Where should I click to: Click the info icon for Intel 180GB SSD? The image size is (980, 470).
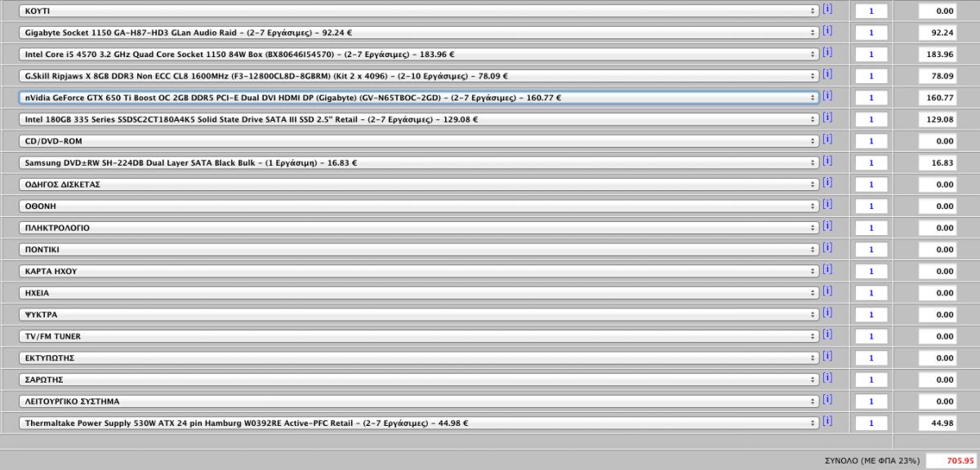(x=827, y=117)
